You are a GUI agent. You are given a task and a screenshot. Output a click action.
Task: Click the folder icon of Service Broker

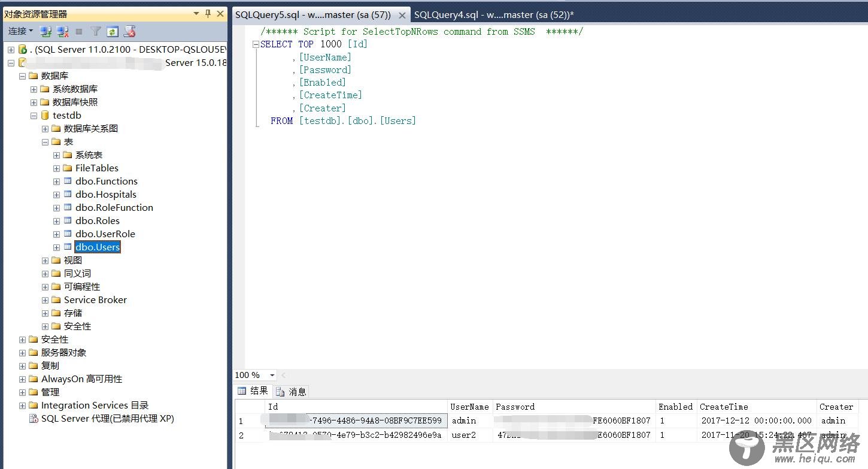[x=56, y=299]
